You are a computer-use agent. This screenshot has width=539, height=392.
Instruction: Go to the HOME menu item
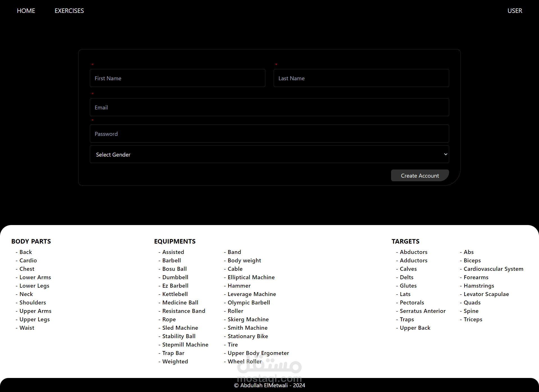coord(26,11)
